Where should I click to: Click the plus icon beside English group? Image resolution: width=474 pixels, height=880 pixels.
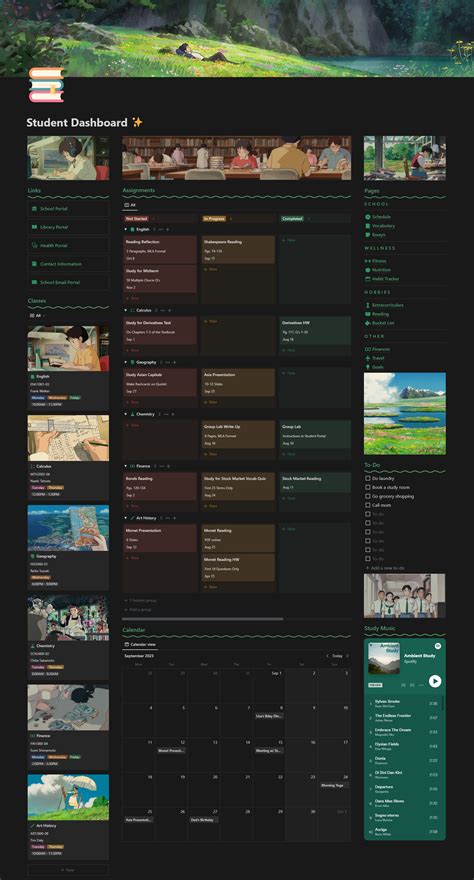click(x=167, y=230)
